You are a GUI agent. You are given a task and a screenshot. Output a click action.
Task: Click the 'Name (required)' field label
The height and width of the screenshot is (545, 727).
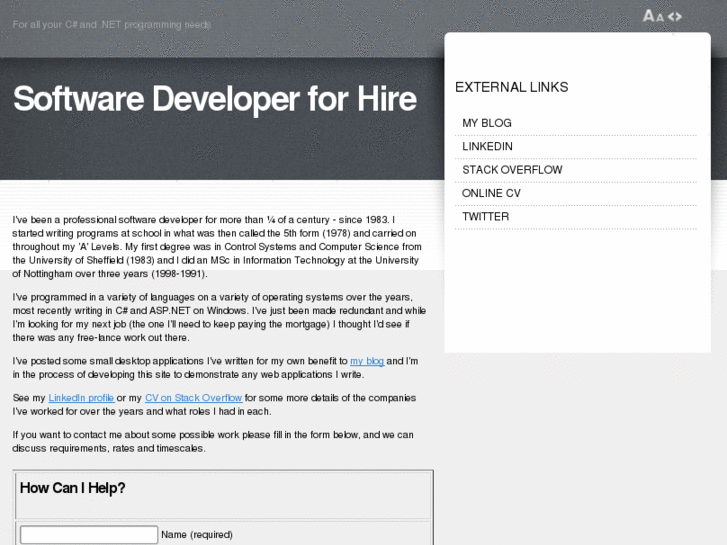click(197, 535)
